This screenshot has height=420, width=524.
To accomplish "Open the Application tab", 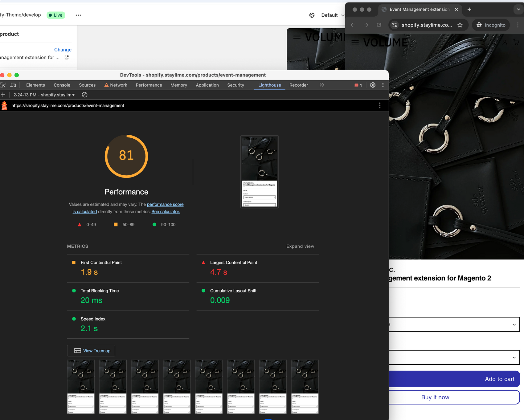I will 207,85.
